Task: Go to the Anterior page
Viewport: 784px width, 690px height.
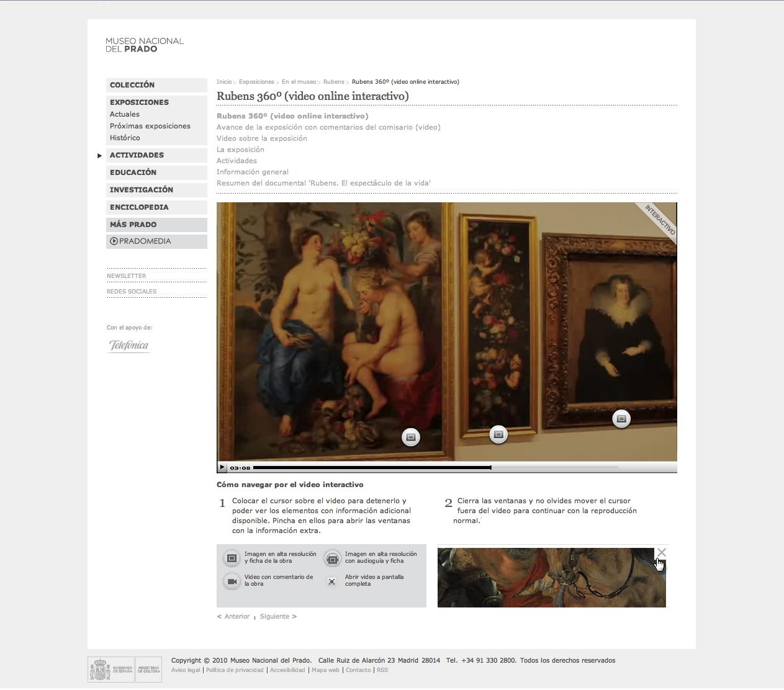Action: click(233, 616)
